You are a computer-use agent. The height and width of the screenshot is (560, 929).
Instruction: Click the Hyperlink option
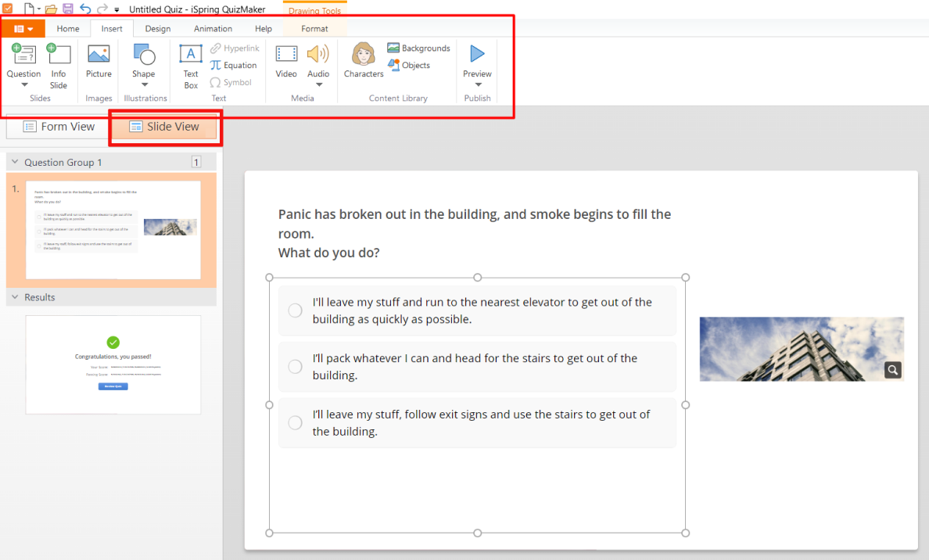tap(235, 48)
